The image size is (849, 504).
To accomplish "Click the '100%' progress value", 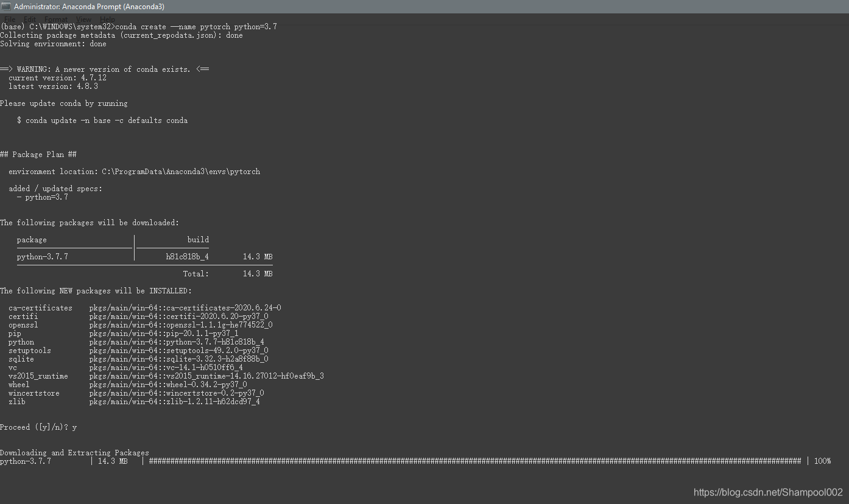I will point(823,461).
